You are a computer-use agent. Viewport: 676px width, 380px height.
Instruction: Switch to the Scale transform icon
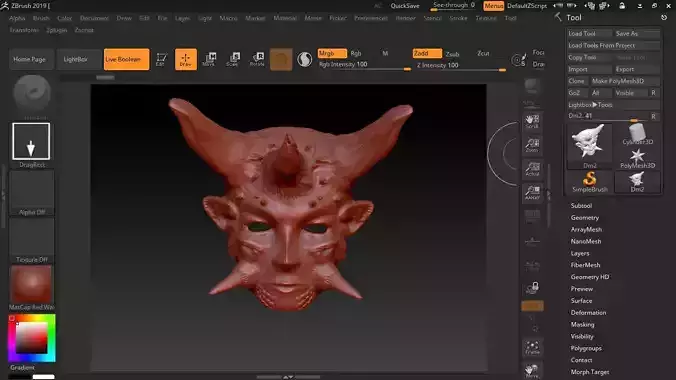point(233,59)
